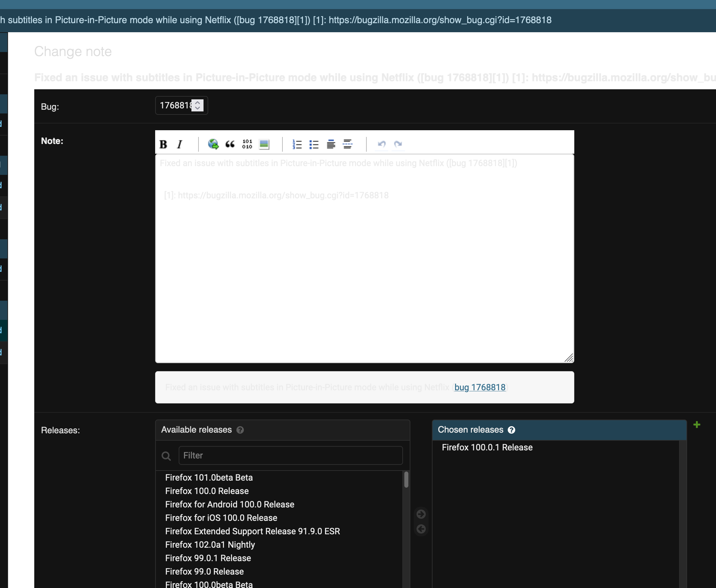Click the green plus to add another note
The width and height of the screenshot is (716, 588).
(x=697, y=425)
